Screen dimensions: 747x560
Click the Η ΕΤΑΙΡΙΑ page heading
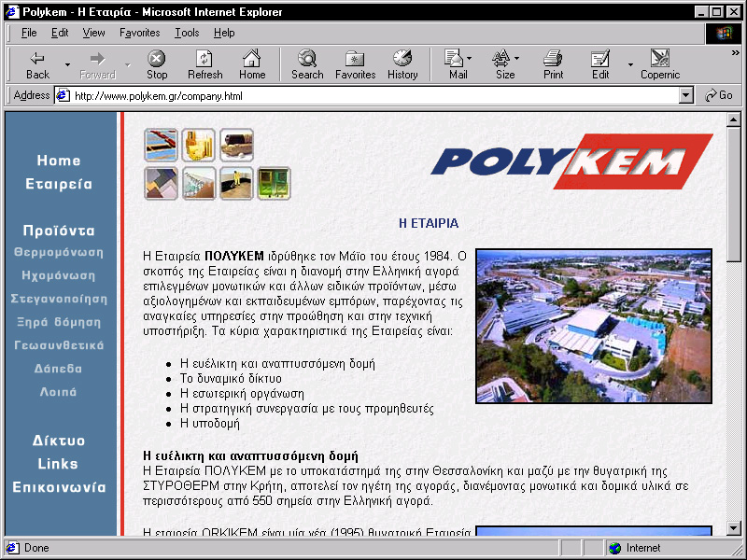429,223
